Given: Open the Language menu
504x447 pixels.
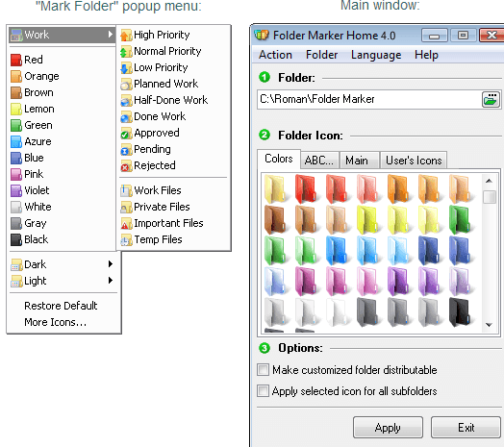Looking at the screenshot, I should tap(376, 55).
